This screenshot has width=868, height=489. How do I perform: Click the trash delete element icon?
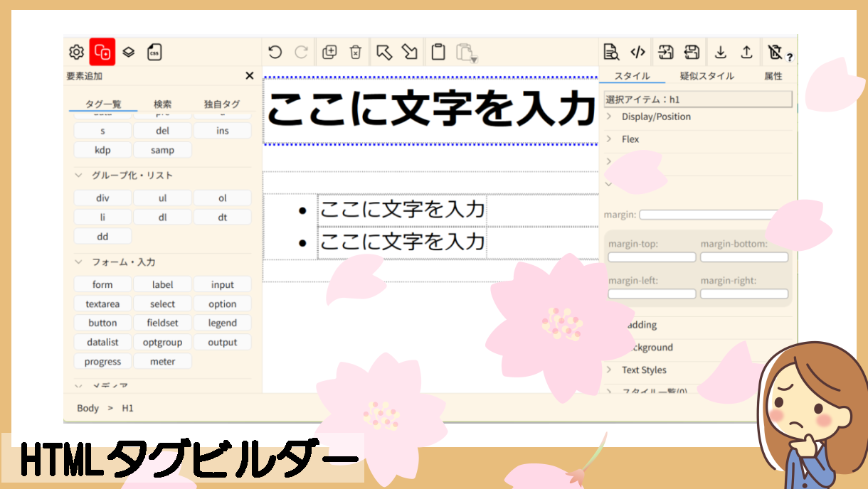[x=356, y=52]
